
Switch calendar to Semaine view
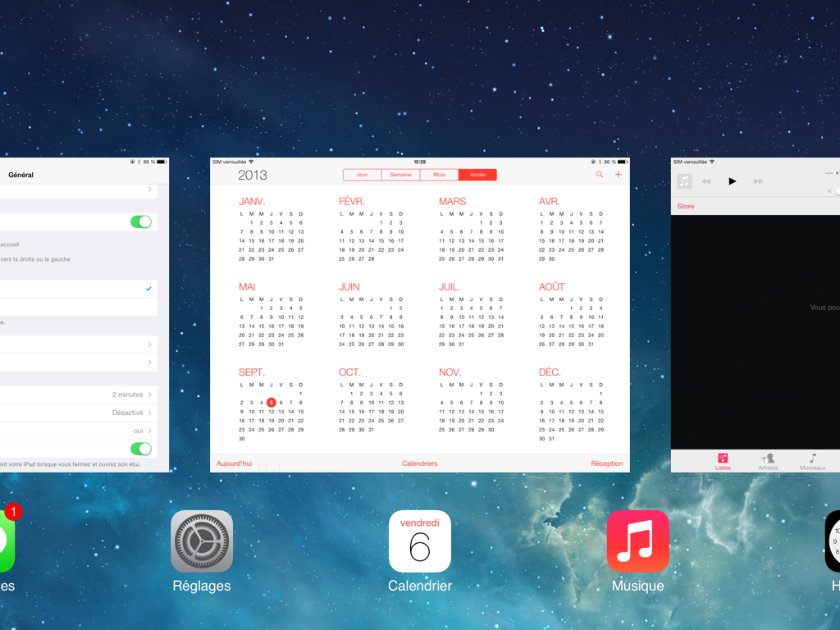(400, 175)
